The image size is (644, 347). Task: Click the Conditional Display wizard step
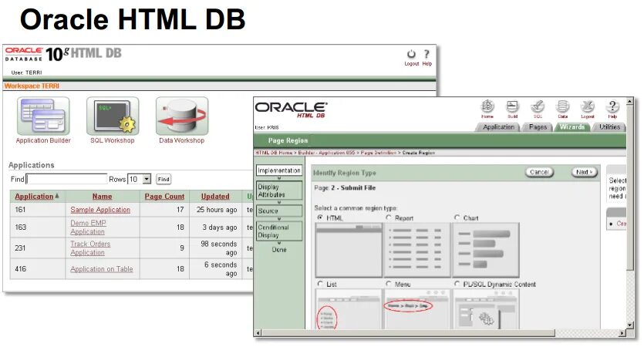click(x=279, y=231)
